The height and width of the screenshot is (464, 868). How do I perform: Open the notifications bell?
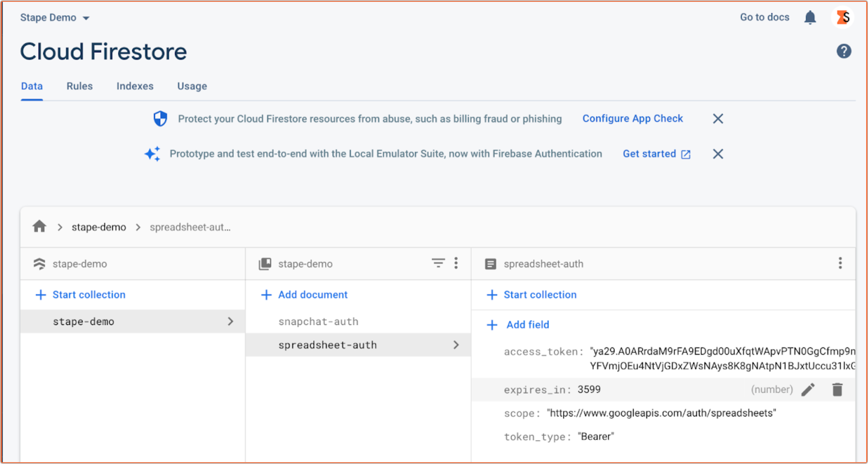pos(810,17)
